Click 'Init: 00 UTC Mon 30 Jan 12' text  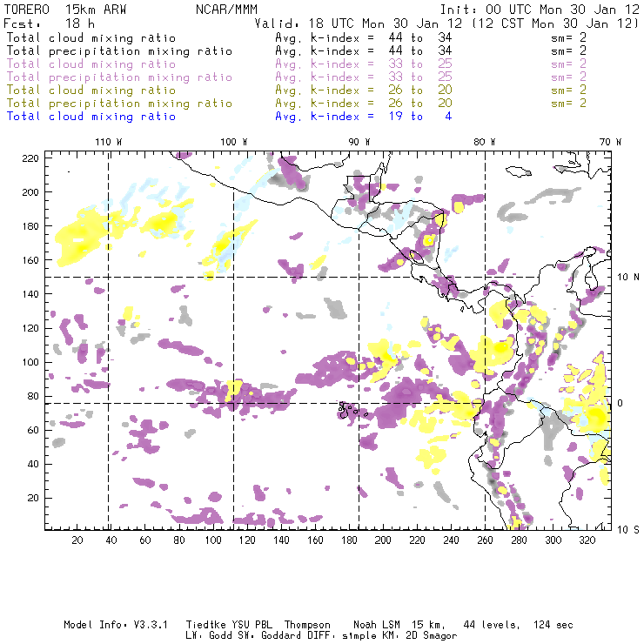tap(540, 10)
